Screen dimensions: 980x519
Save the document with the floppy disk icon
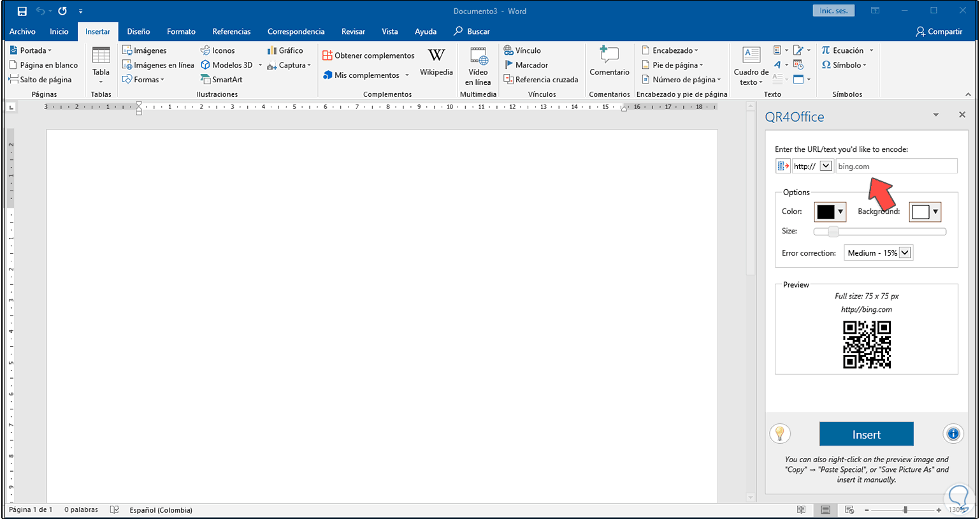tap(22, 11)
